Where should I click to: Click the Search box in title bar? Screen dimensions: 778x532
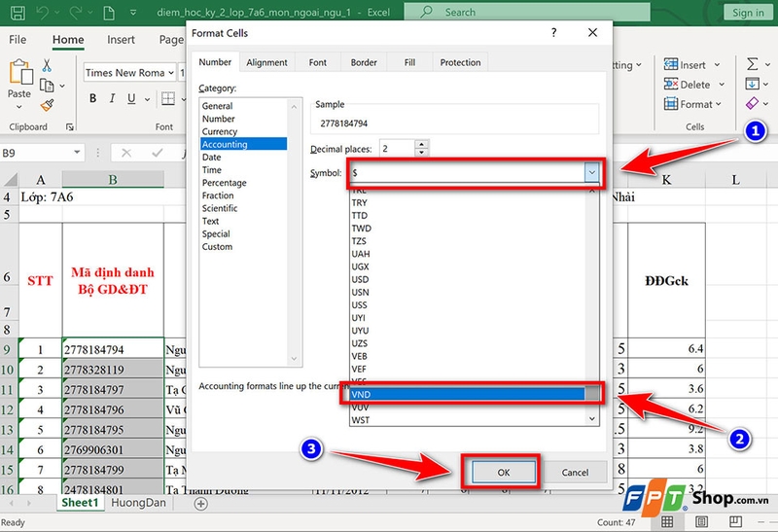tap(527, 12)
